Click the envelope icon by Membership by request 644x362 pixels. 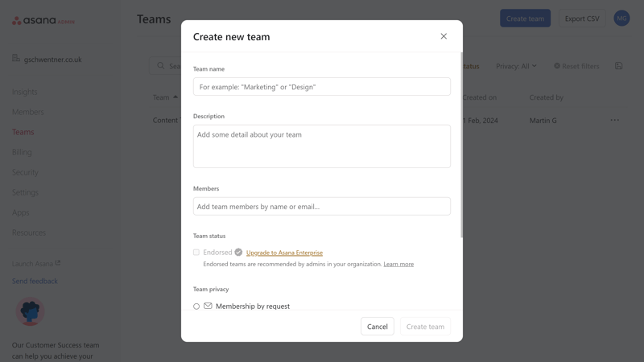click(x=208, y=306)
